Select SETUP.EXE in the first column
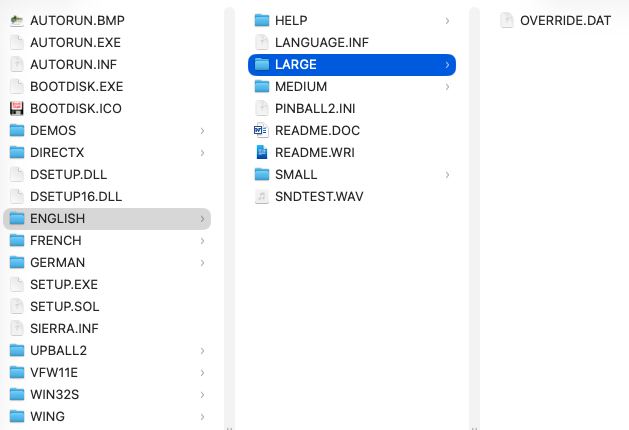The image size is (629, 430). (107, 285)
